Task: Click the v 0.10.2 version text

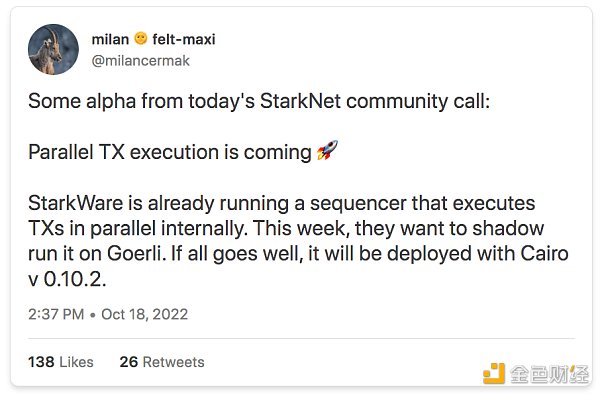Action: click(67, 279)
